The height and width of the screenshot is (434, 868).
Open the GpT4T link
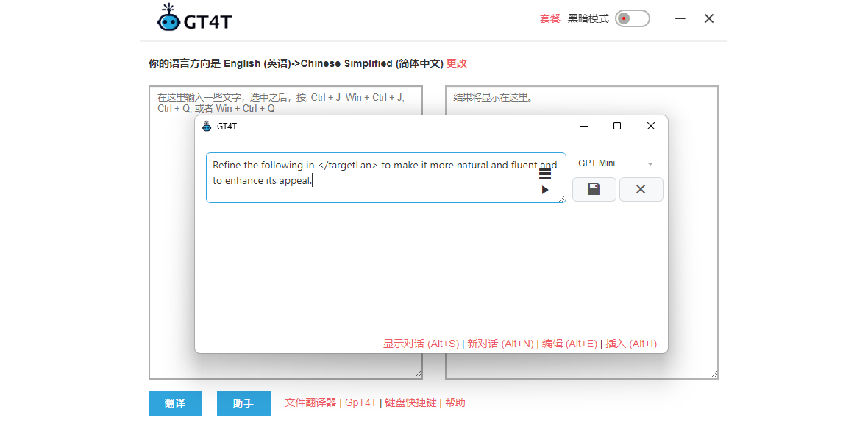click(x=361, y=403)
